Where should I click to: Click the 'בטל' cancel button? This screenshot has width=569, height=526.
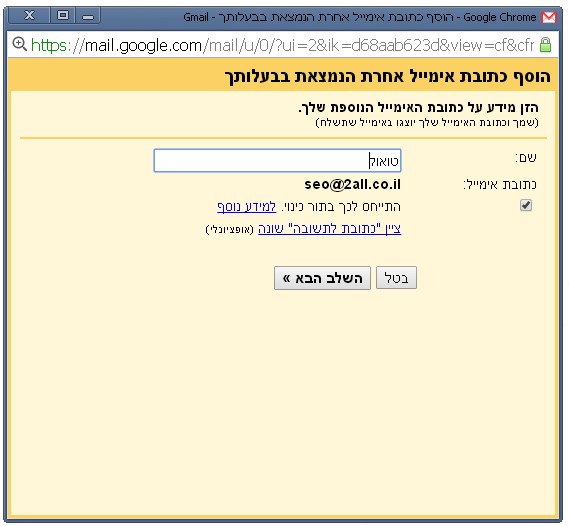click(x=396, y=278)
